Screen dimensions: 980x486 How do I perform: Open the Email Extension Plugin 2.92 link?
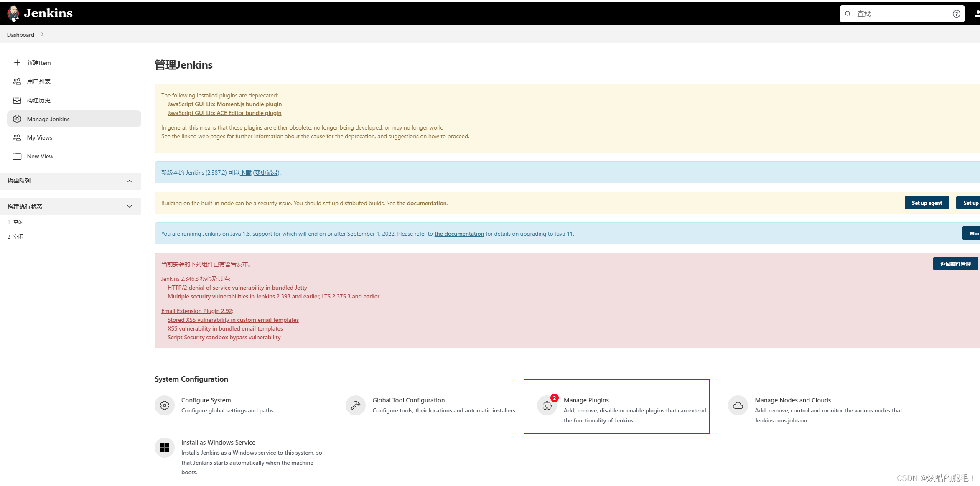196,311
